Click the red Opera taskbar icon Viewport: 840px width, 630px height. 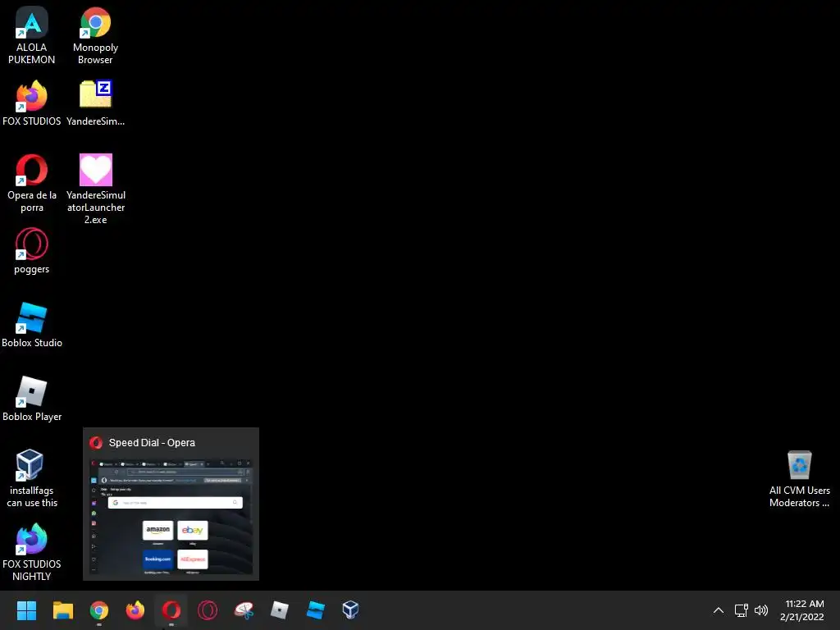pyautogui.click(x=171, y=610)
